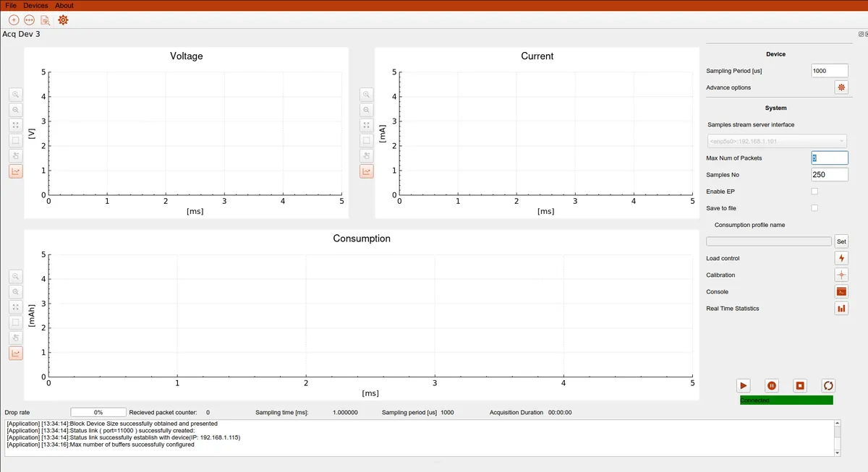
Task: Click the log panel scroll-down arrow
Action: coord(838,452)
